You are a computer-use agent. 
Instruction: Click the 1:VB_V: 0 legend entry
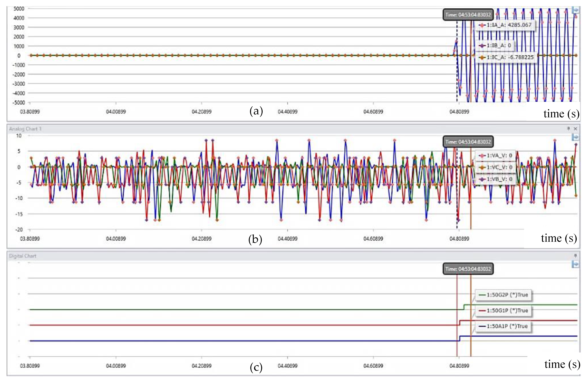(496, 179)
